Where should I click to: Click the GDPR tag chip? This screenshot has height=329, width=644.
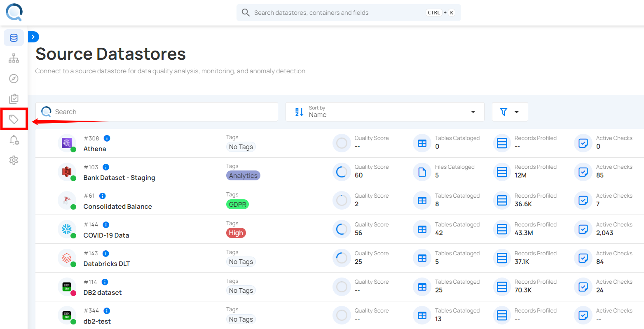pyautogui.click(x=238, y=204)
